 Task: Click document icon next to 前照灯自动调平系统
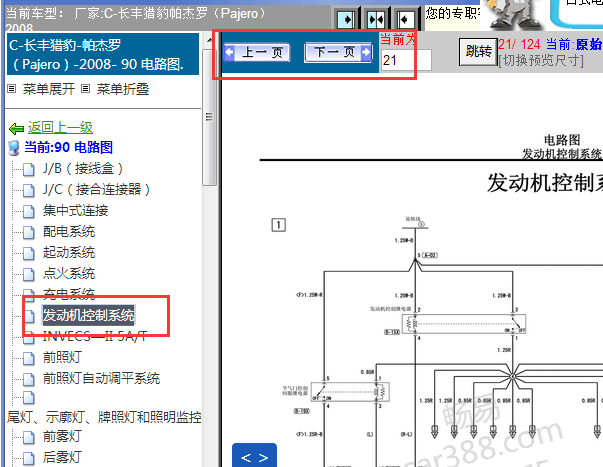tap(29, 379)
